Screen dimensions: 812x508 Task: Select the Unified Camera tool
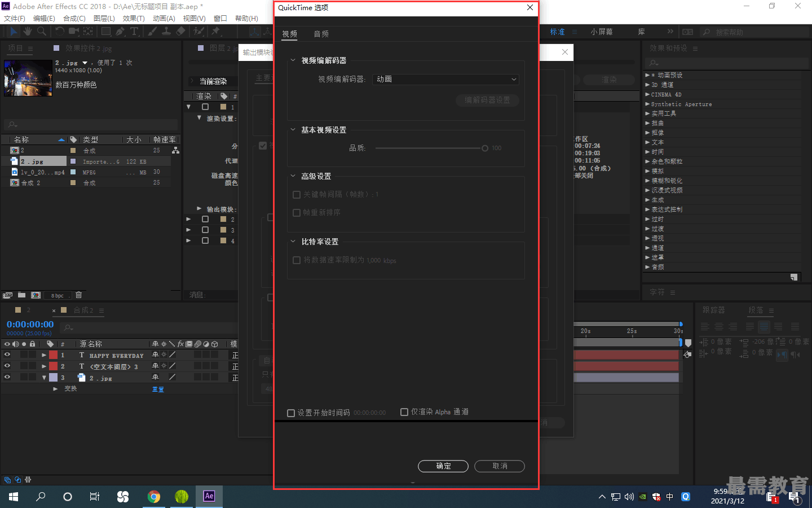click(74, 32)
